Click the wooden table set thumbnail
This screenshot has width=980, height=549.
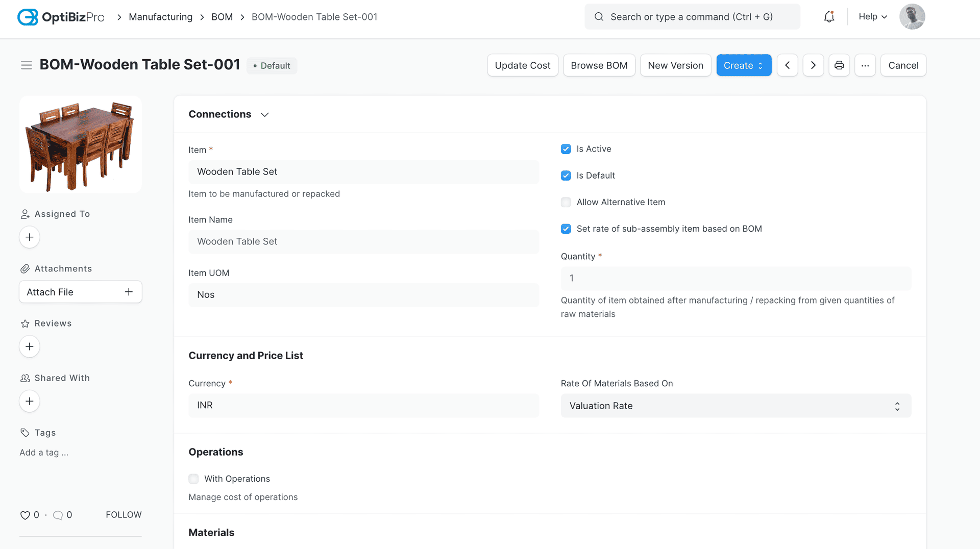(x=81, y=145)
